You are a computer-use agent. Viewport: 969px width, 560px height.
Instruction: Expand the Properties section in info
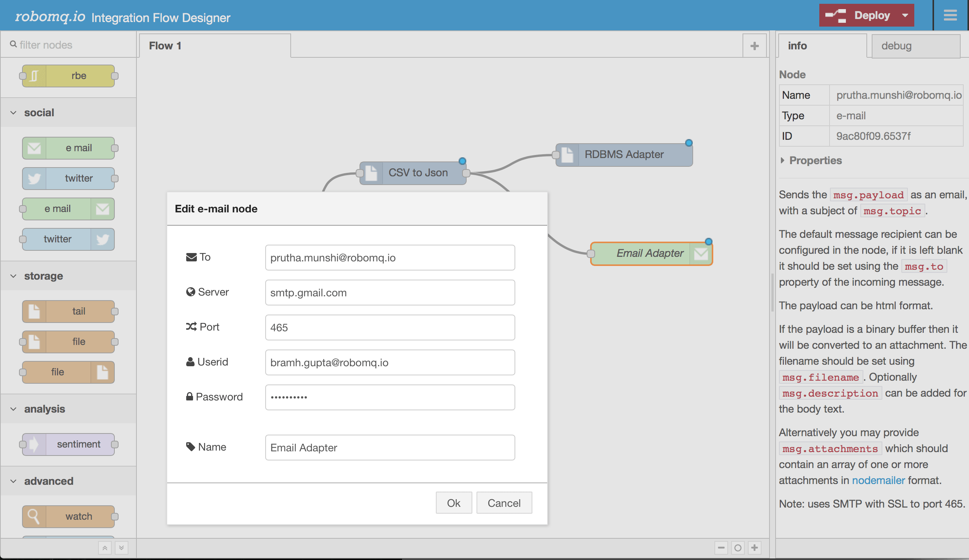[811, 160]
